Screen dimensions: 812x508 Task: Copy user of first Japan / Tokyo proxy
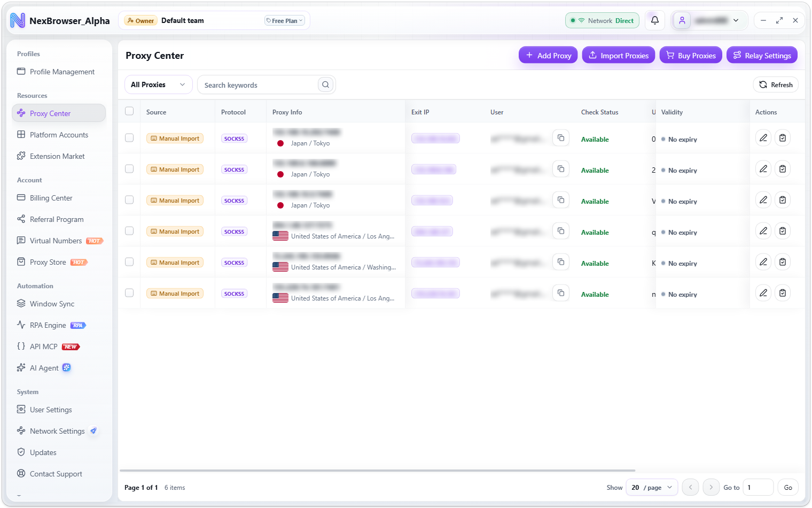[x=561, y=138]
